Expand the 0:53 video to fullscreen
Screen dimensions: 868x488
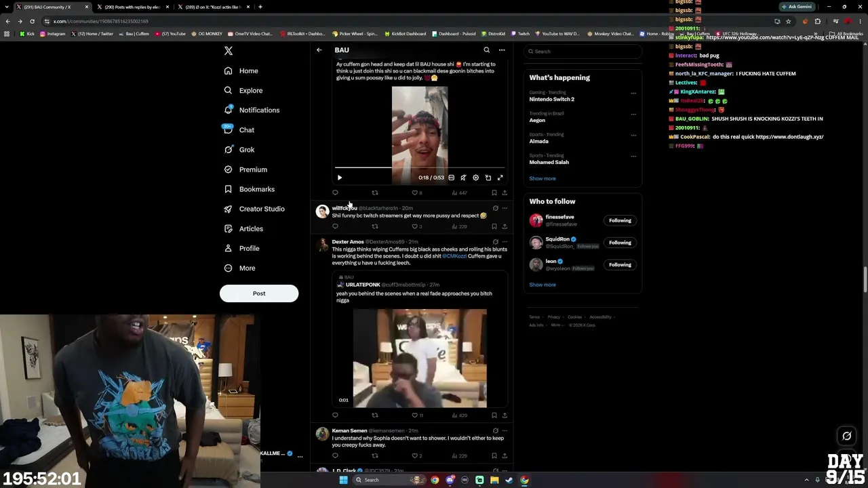coord(500,178)
